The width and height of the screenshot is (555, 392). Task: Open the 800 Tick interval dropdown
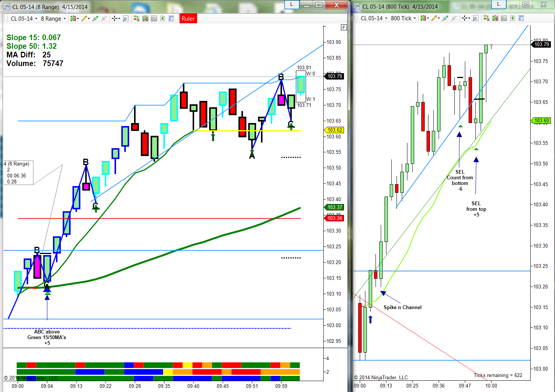point(403,18)
